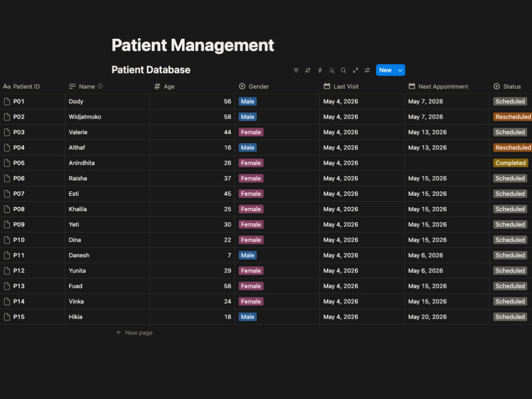Click the name cell Danesh
The image size is (532, 399).
point(107,255)
